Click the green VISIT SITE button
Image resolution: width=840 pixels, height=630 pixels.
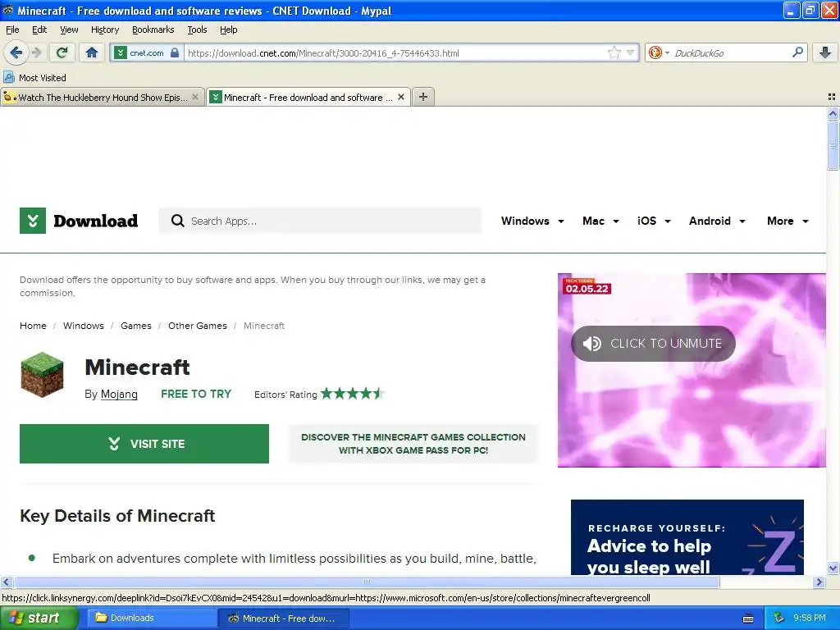pyautogui.click(x=144, y=444)
